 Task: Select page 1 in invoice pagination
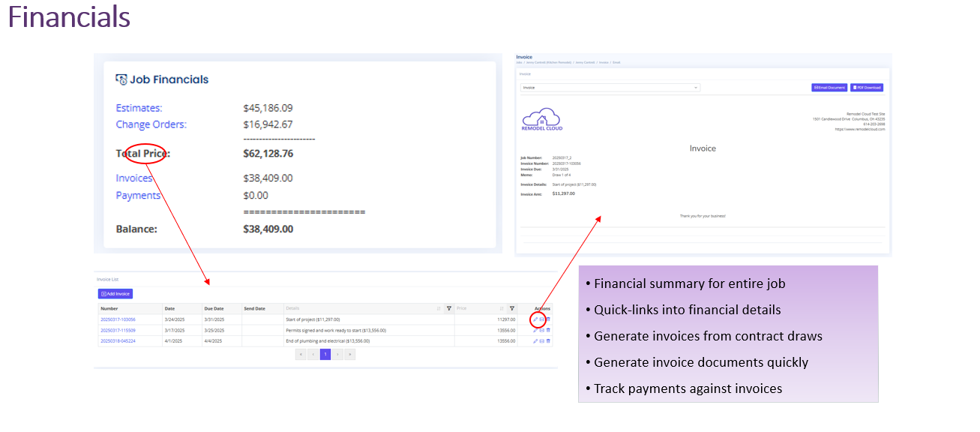(325, 354)
